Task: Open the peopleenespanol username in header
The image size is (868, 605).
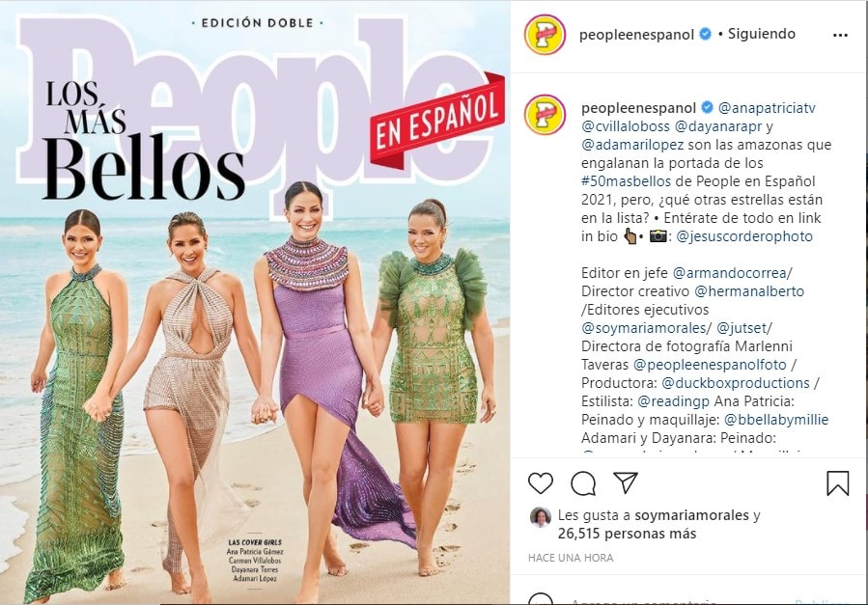Action: tap(636, 35)
